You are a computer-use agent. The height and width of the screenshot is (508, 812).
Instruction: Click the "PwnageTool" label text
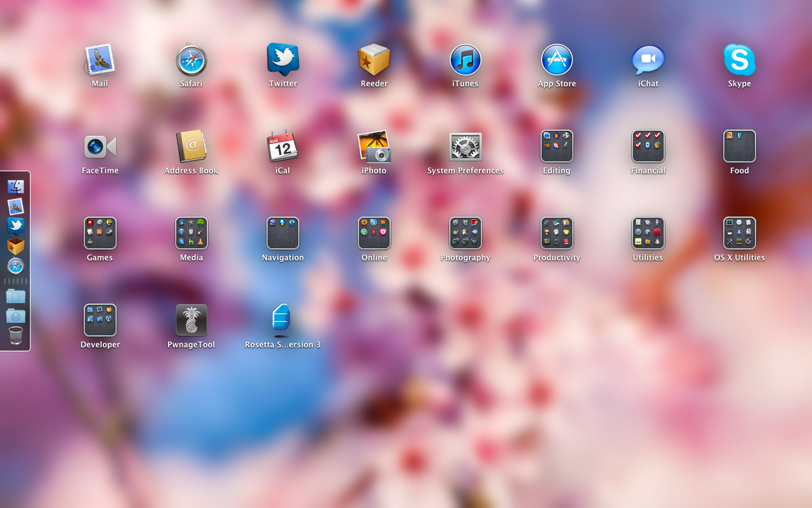tap(192, 345)
